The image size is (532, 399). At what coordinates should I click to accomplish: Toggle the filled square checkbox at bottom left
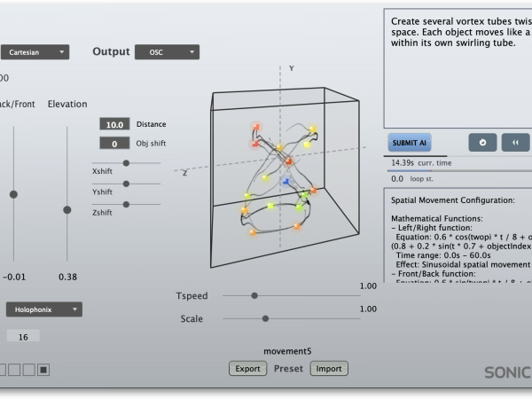(x=43, y=369)
